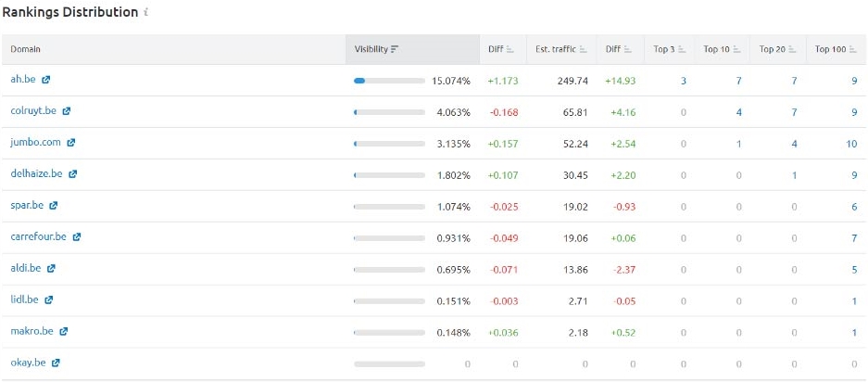Select the 19.06 estimated traffic value
Image resolution: width=868 pixels, height=382 pixels.
click(575, 238)
